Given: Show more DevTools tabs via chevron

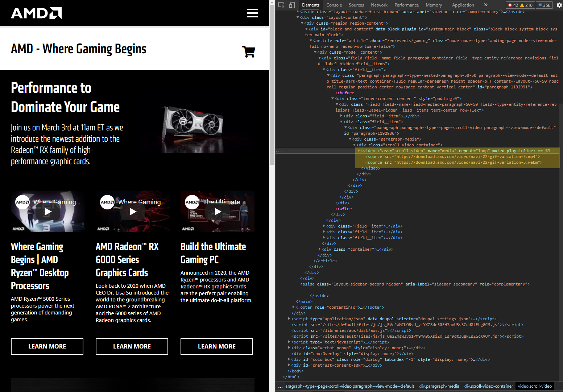Looking at the screenshot, I should tap(486, 5).
